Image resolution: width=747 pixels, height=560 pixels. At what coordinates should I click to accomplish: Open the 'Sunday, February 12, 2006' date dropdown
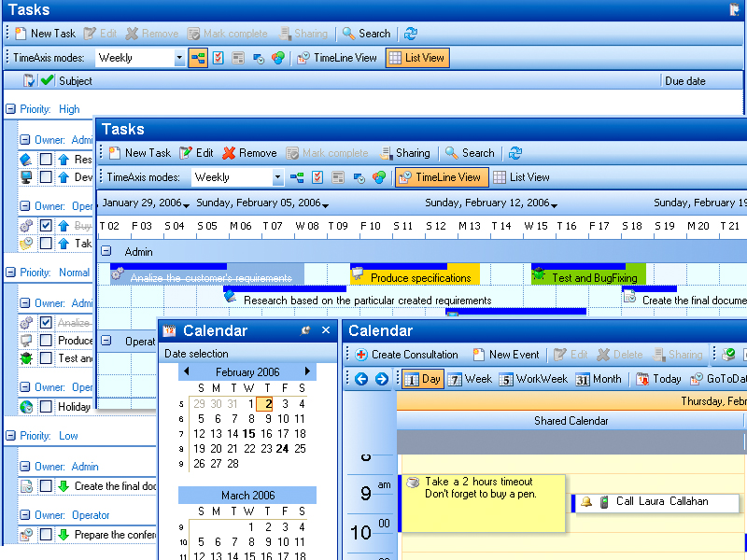click(554, 203)
